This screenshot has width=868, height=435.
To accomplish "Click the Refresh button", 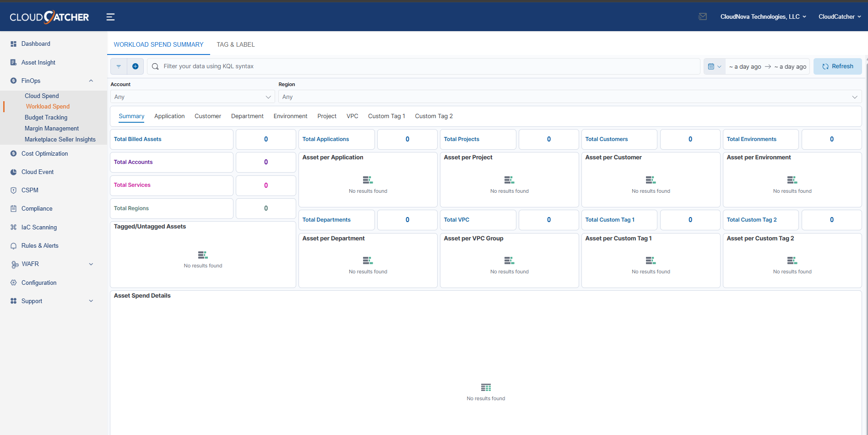I will [x=837, y=66].
